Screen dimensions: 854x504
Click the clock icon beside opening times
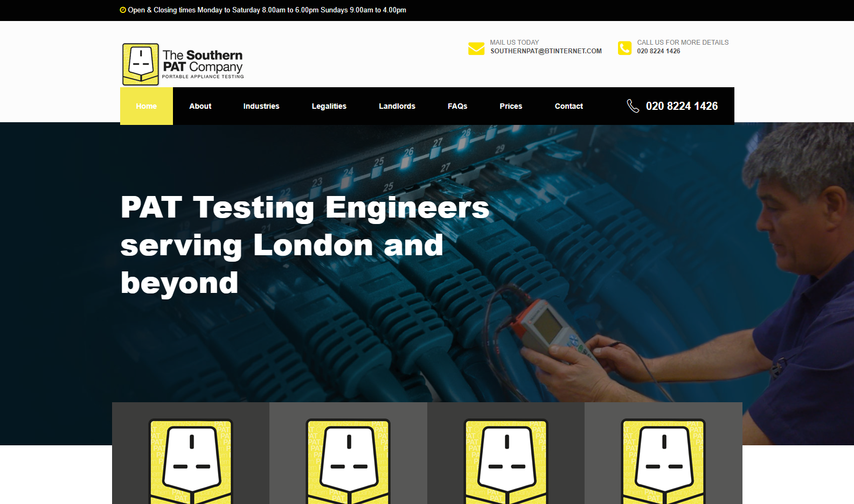click(123, 10)
